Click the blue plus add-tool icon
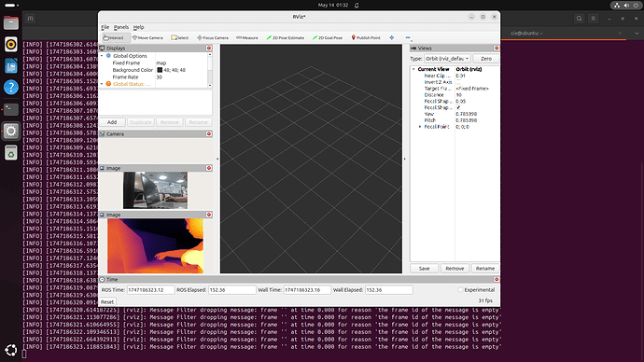Viewport: 644px width, 362px height. (x=392, y=37)
